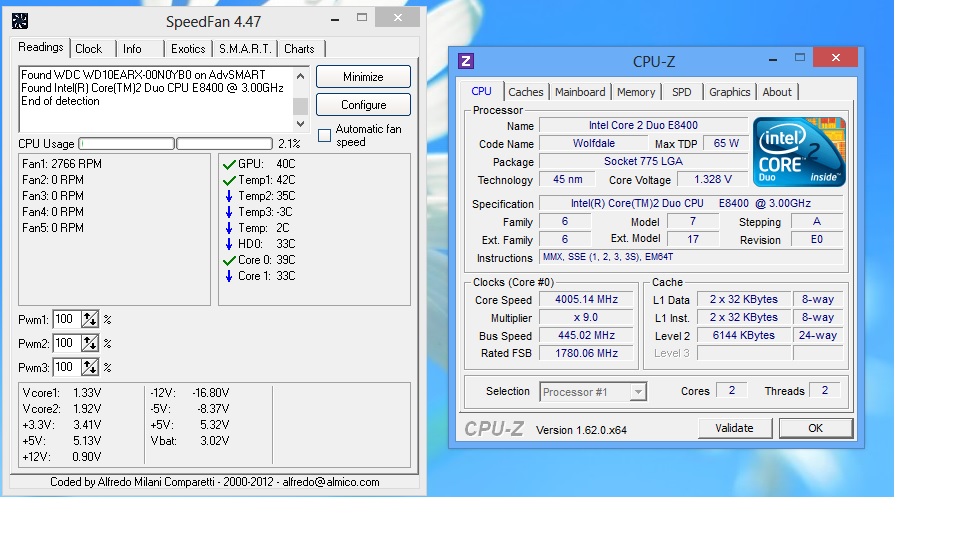This screenshot has height=540, width=960.
Task: Select the CPU tab in CPU-Z
Action: 481,91
